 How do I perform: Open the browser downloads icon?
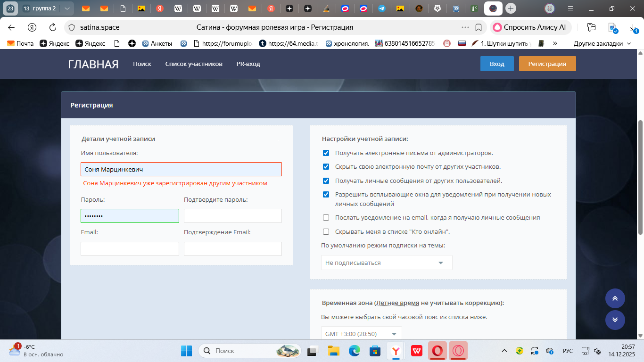click(634, 28)
